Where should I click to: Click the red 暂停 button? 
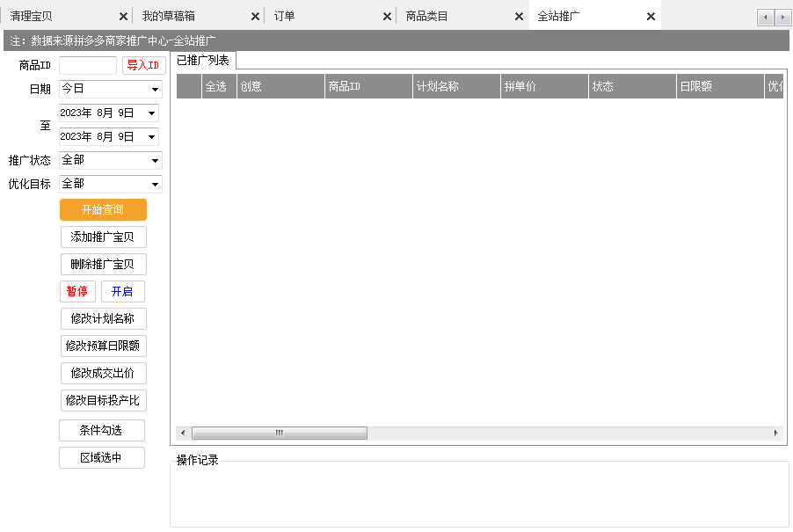[76, 291]
